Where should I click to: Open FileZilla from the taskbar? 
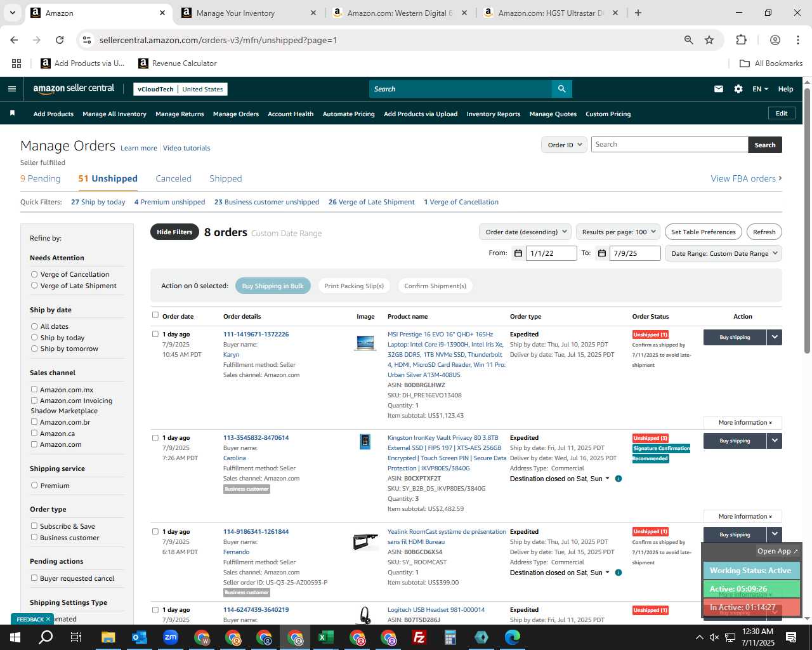click(x=419, y=637)
